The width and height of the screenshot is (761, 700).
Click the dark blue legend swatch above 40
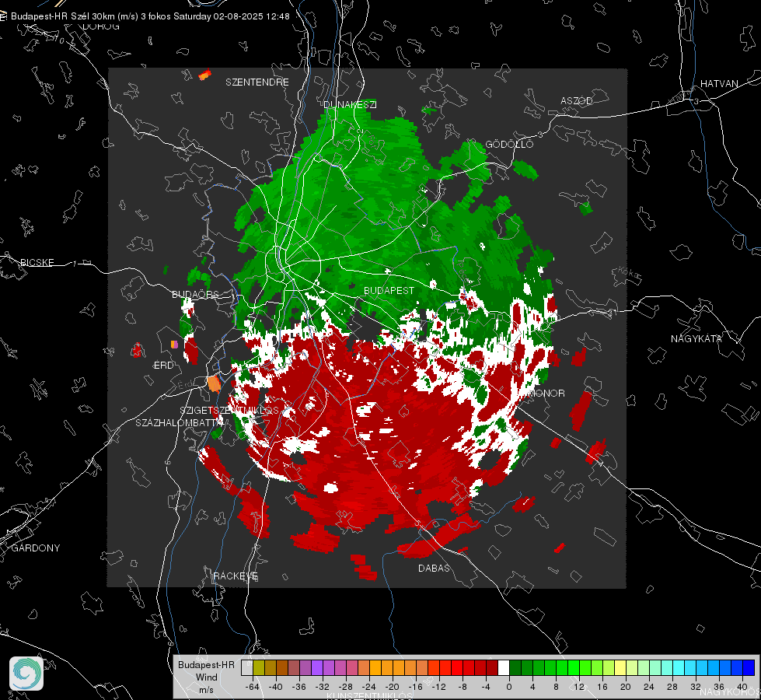pyautogui.click(x=749, y=668)
